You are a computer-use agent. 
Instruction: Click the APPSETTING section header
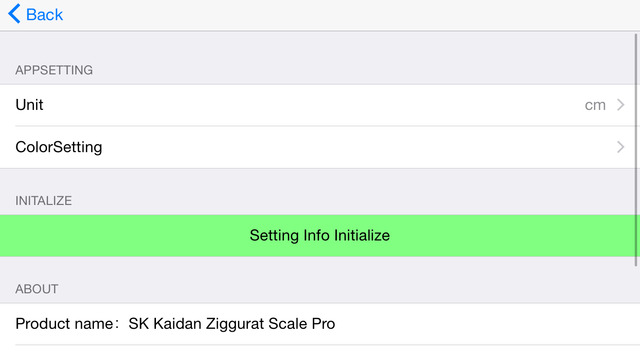coord(54,70)
